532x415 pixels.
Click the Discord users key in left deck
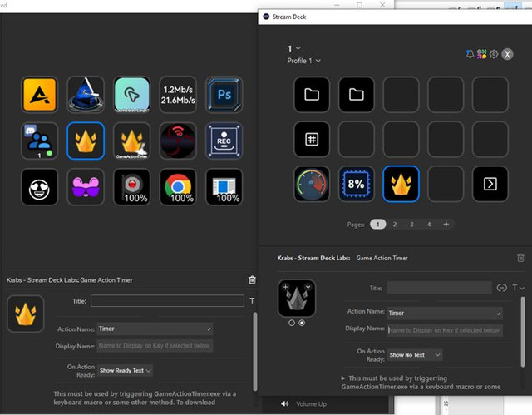coord(39,141)
